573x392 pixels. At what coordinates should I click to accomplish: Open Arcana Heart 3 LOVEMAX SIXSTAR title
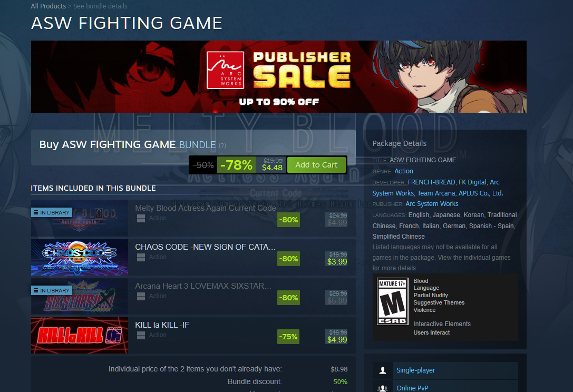pyautogui.click(x=203, y=286)
